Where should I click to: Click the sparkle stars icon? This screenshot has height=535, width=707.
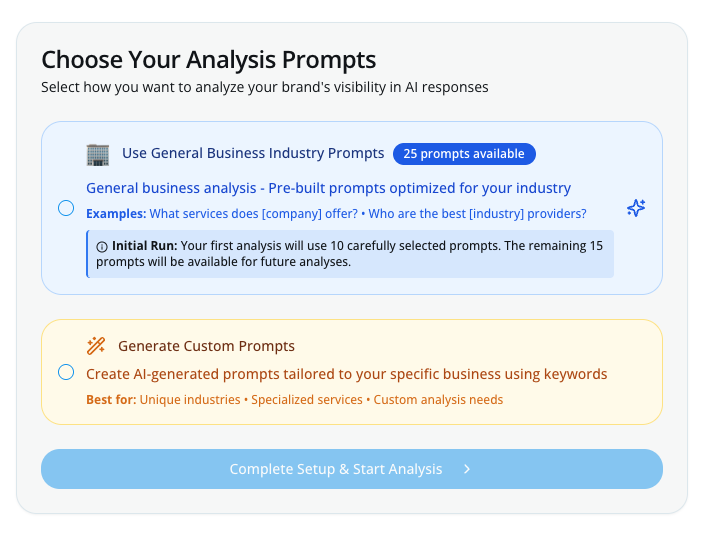click(636, 208)
